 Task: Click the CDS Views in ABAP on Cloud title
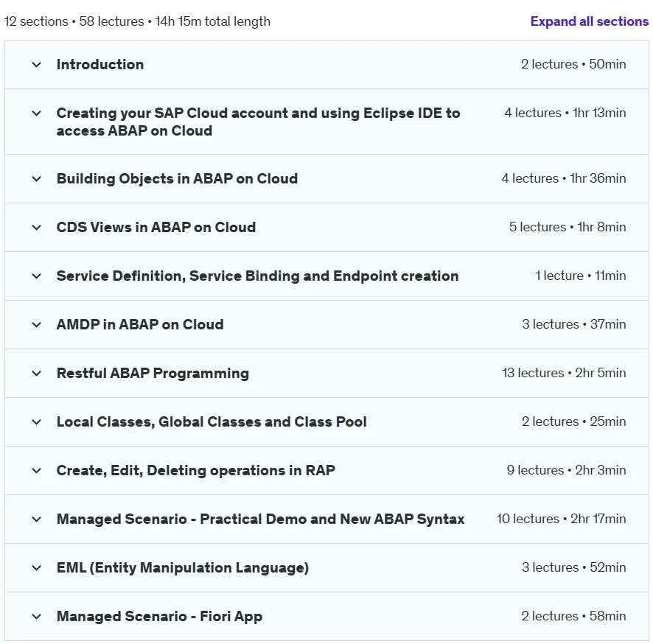coord(156,227)
